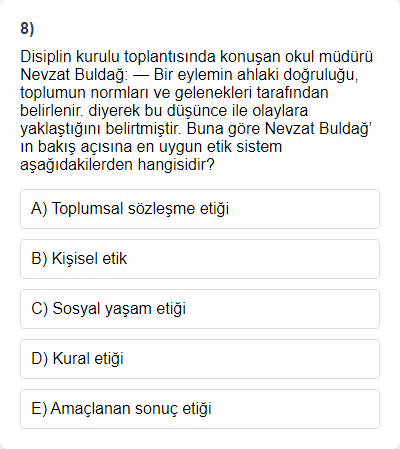
Task: Click the question number 8) label
Action: point(27,28)
